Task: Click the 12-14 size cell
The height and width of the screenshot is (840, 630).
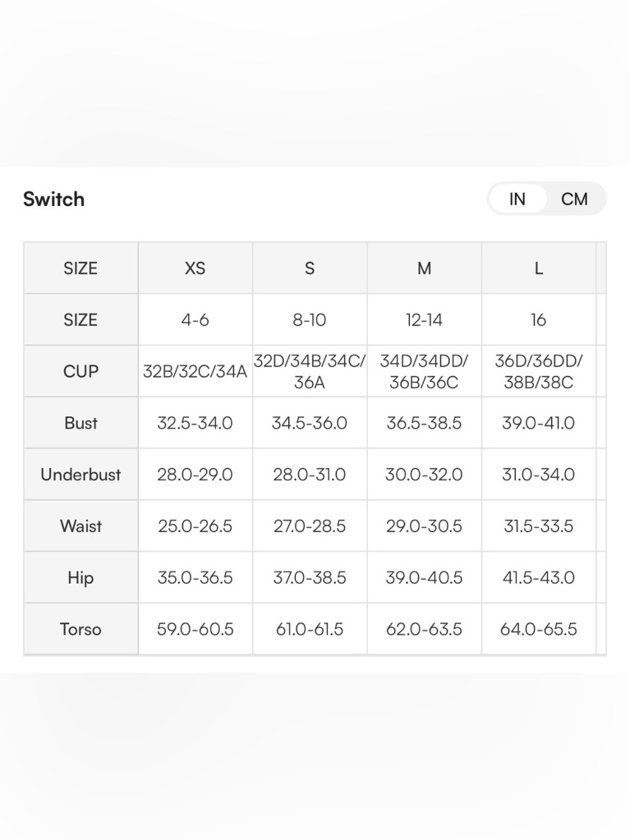Action: pos(424,320)
